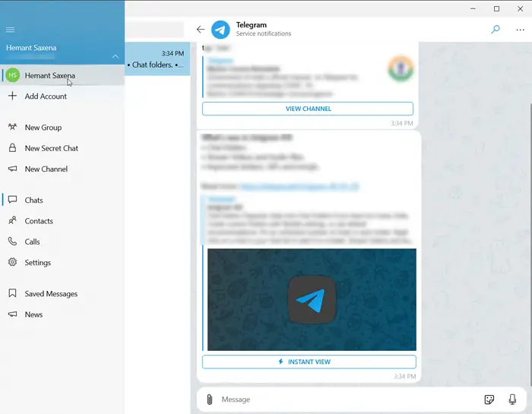Image resolution: width=532 pixels, height=414 pixels.
Task: Focus the Message input field
Action: [348, 400]
